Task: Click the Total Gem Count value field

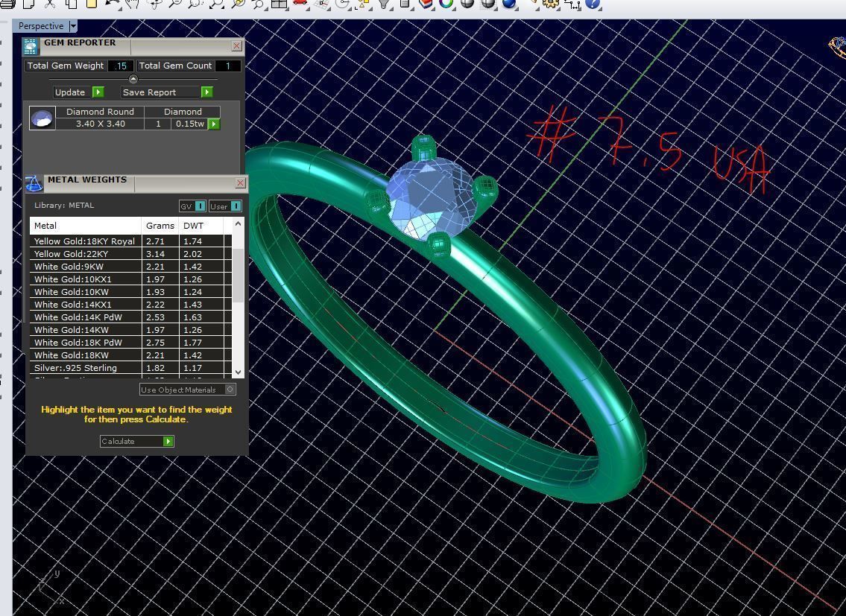Action: tap(228, 66)
